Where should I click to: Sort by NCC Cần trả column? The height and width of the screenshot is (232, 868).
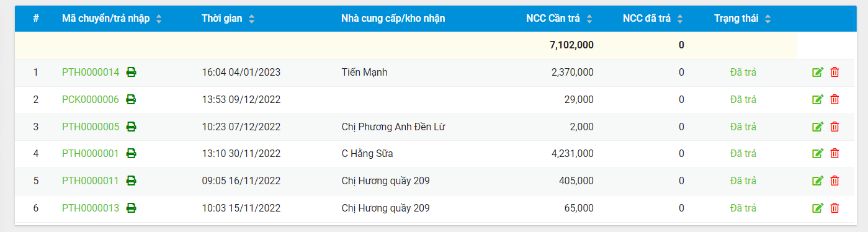tap(589, 19)
